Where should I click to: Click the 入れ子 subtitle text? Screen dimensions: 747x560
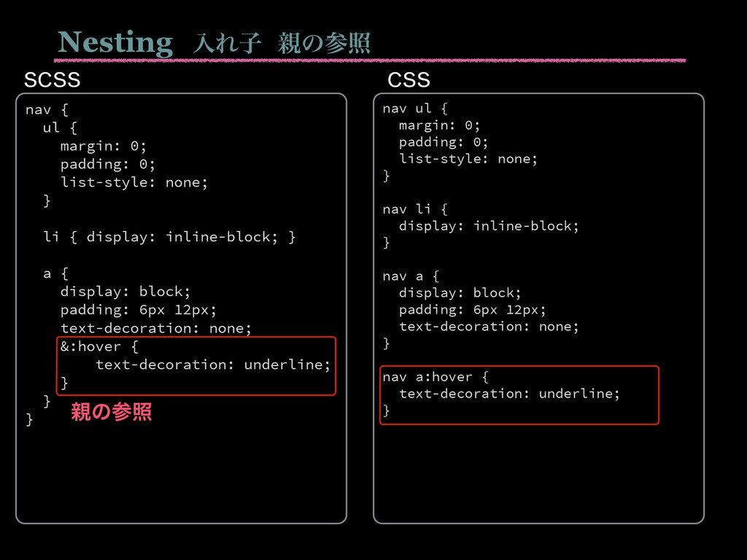pyautogui.click(x=228, y=44)
